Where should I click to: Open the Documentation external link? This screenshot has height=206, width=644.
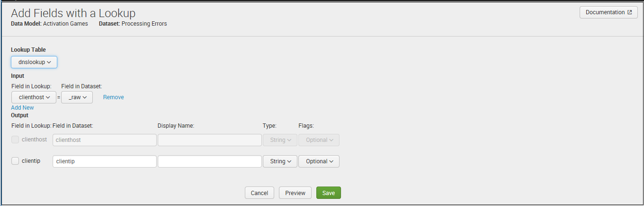point(608,12)
